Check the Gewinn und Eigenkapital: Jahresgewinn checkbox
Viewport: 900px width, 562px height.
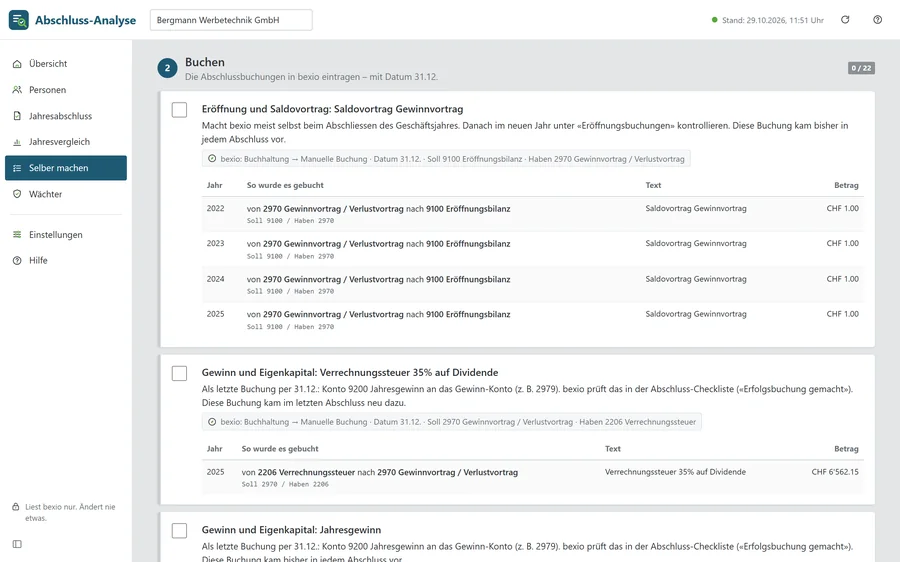180,530
